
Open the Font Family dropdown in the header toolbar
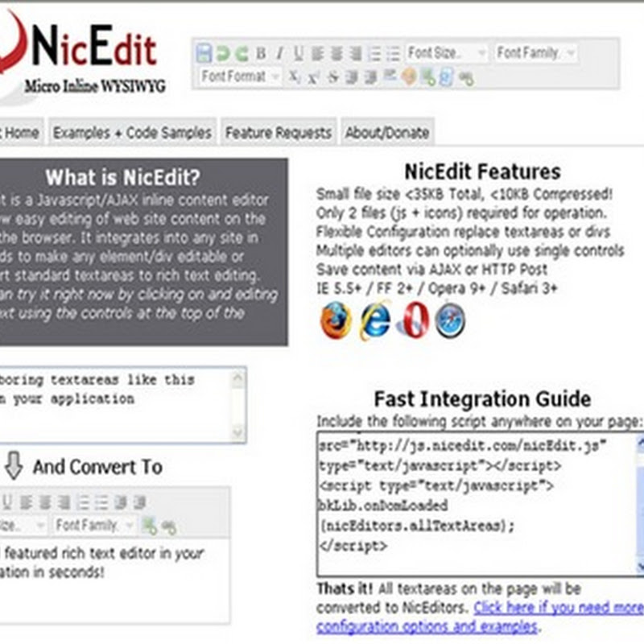click(x=536, y=53)
